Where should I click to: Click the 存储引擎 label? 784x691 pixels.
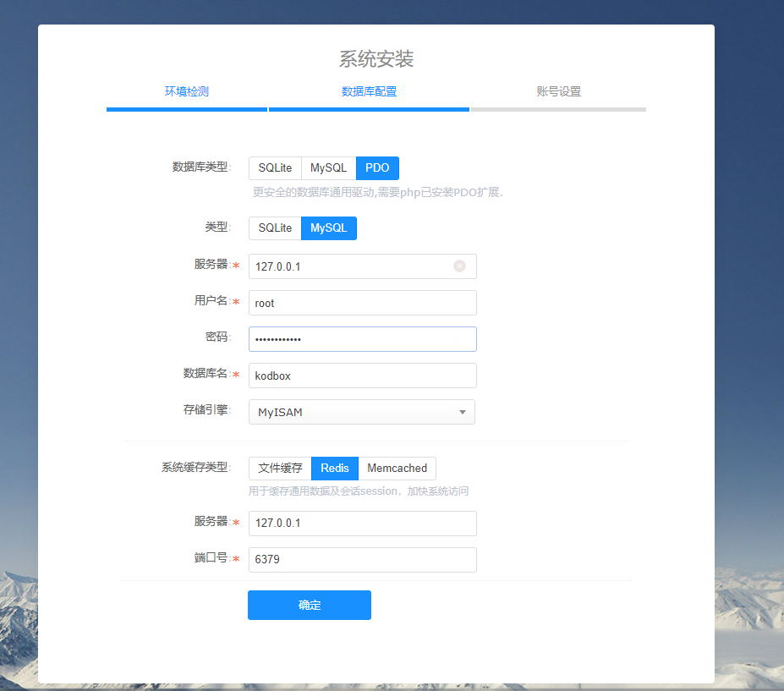point(206,410)
